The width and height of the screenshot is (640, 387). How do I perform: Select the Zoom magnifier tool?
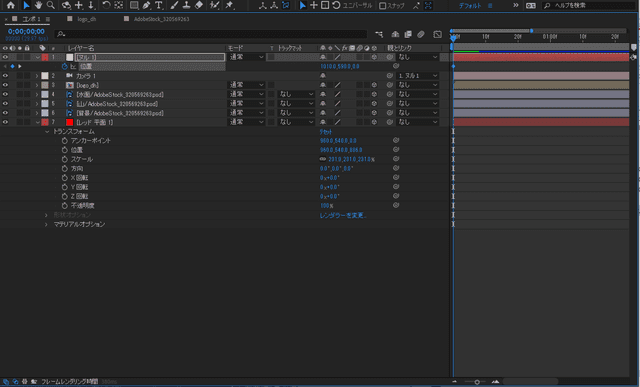51,5
